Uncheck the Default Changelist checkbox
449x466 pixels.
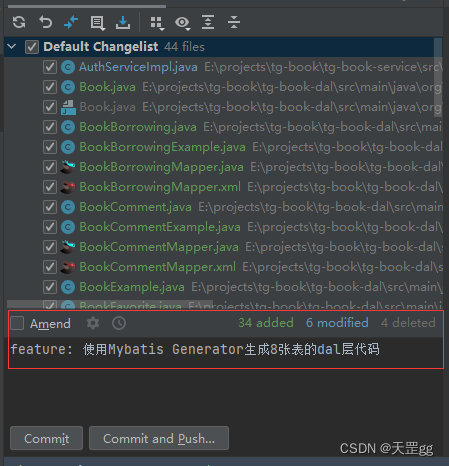tap(32, 47)
